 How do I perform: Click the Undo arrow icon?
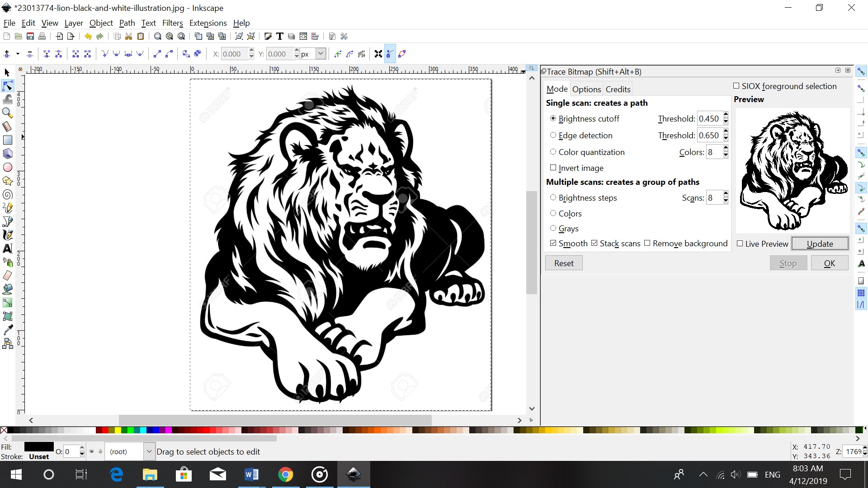pos(88,36)
